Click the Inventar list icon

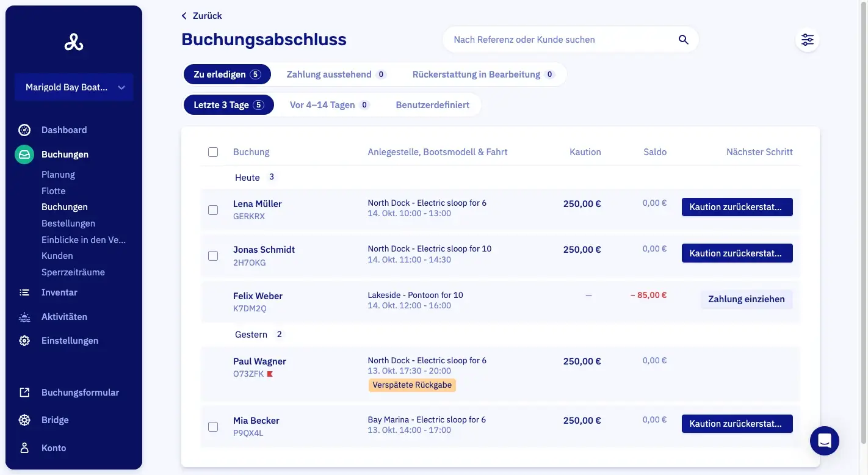tap(24, 292)
